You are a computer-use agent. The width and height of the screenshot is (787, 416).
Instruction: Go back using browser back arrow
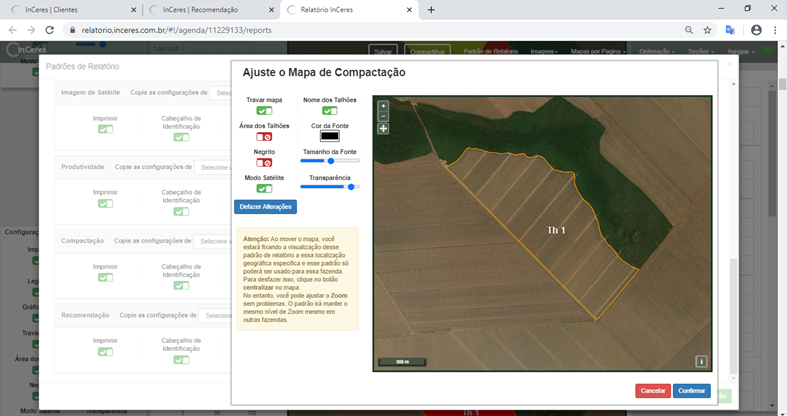[13, 30]
